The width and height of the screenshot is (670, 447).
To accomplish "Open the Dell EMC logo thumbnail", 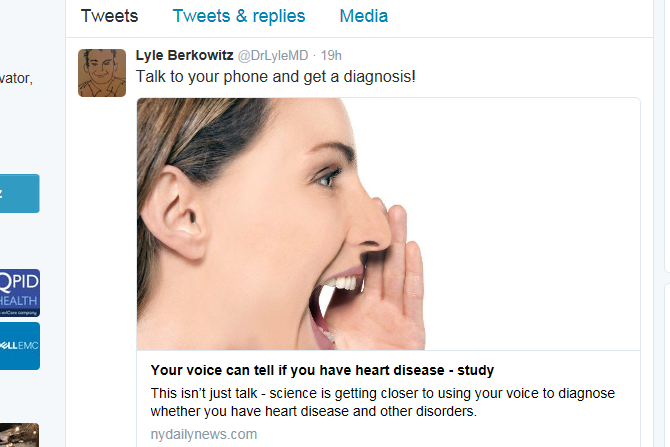I will tap(20, 346).
